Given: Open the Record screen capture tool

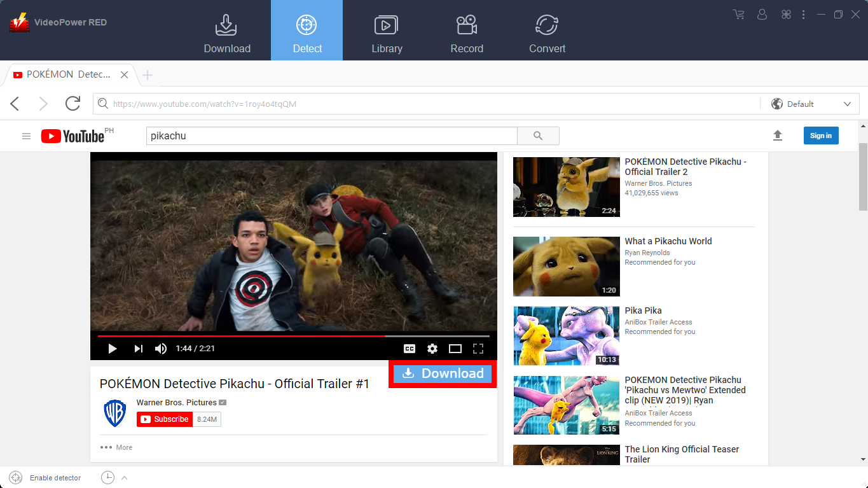Looking at the screenshot, I should point(466,30).
